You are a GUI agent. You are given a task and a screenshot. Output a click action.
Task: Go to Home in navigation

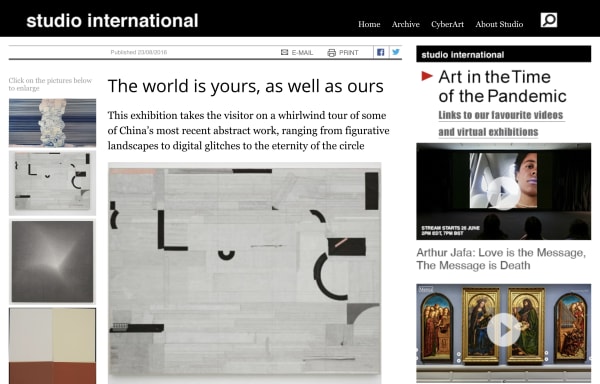pyautogui.click(x=369, y=24)
